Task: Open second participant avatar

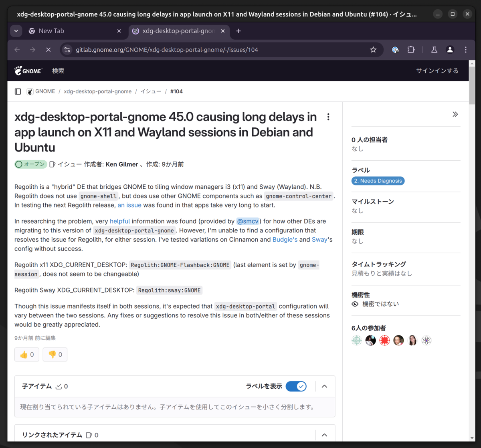Action: click(371, 341)
